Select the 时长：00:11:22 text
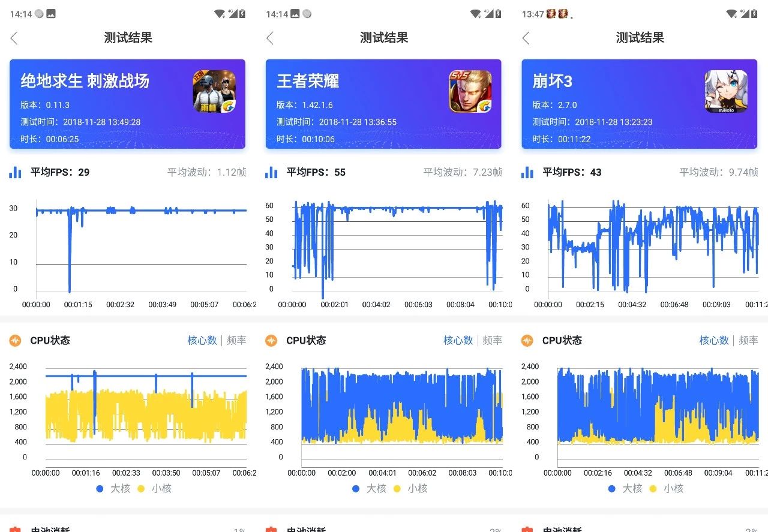The height and width of the screenshot is (532, 768). (562, 139)
